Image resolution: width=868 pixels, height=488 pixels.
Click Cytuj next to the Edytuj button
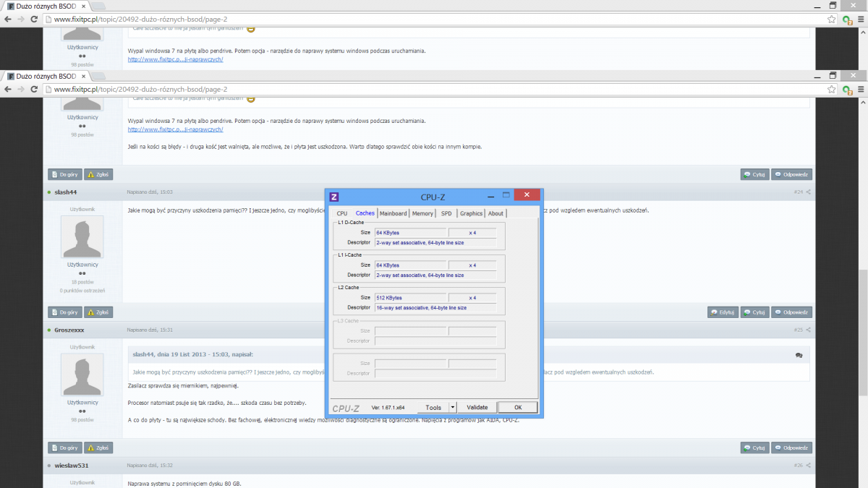click(754, 312)
